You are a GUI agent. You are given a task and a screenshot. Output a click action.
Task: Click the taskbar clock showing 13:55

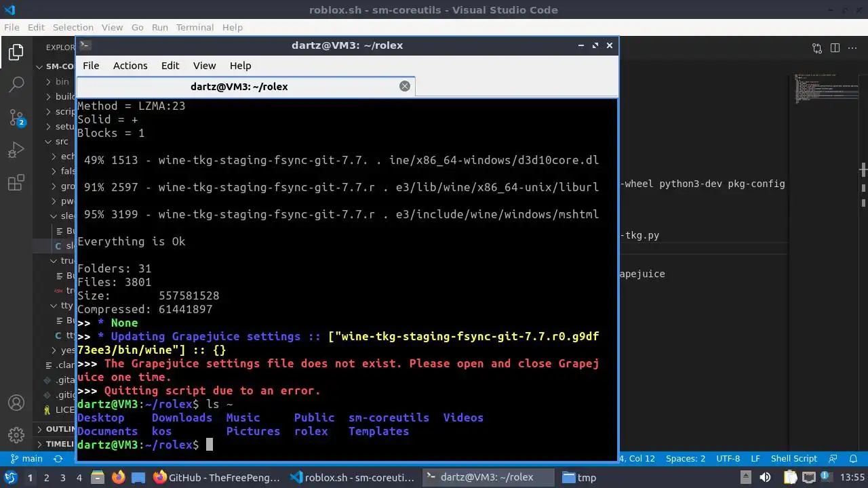[852, 477]
